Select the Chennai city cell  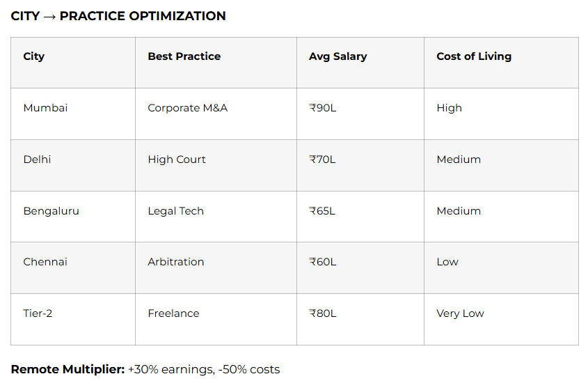click(x=45, y=262)
